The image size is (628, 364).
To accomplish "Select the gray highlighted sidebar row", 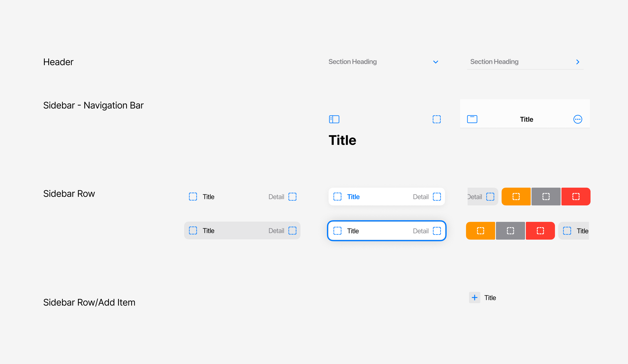I will point(242,230).
